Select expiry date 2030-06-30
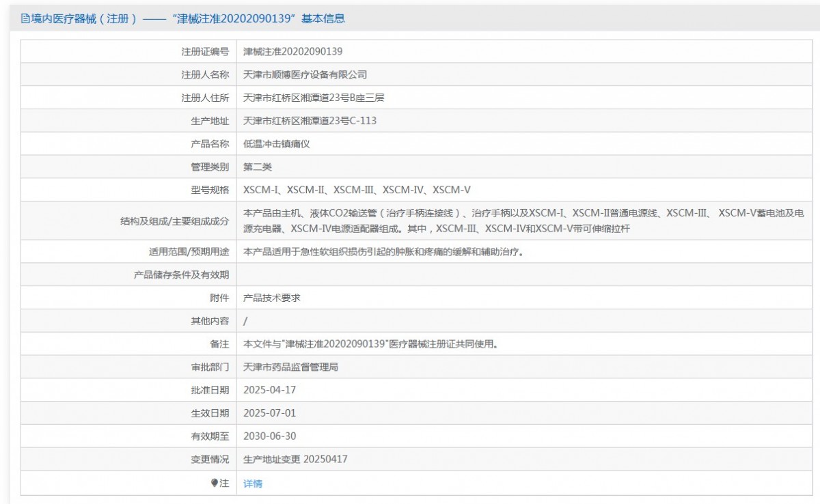Image resolution: width=820 pixels, height=504 pixels. pyautogui.click(x=270, y=436)
